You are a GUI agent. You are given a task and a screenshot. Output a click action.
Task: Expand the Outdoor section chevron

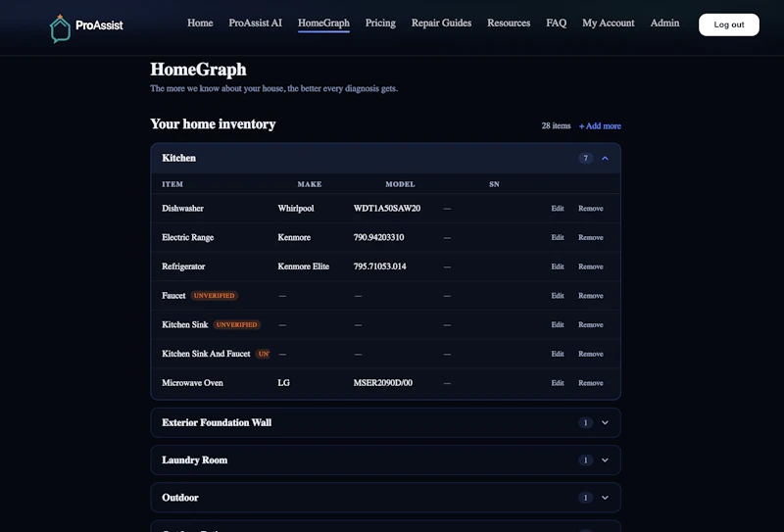605,498
